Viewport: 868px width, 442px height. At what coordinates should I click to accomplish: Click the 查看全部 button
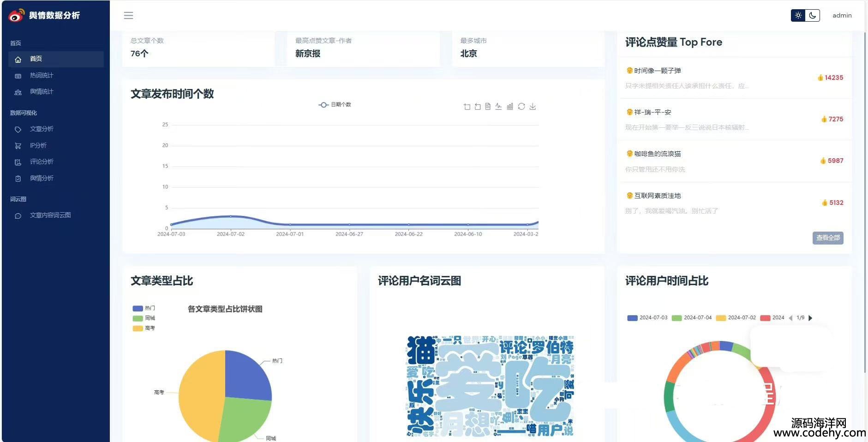pyautogui.click(x=828, y=238)
